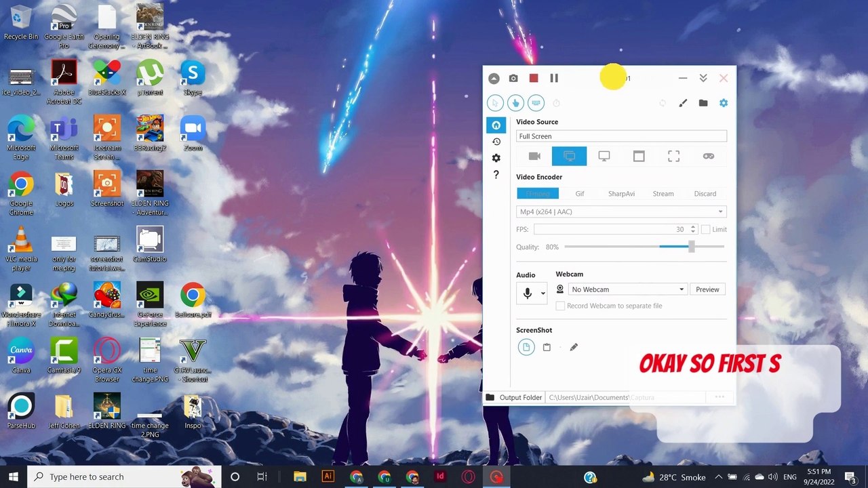Take a screenshot with the camera icon
This screenshot has height=488, width=868.
513,79
